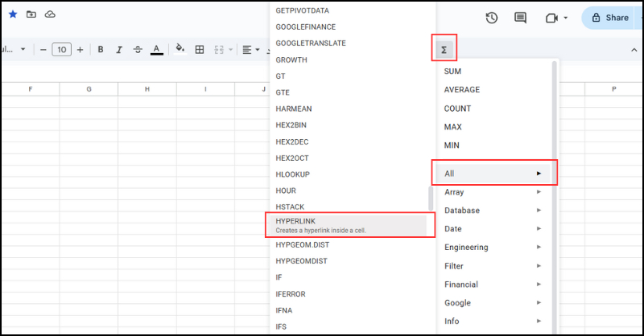
Task: Open the comments icon
Action: point(520,18)
